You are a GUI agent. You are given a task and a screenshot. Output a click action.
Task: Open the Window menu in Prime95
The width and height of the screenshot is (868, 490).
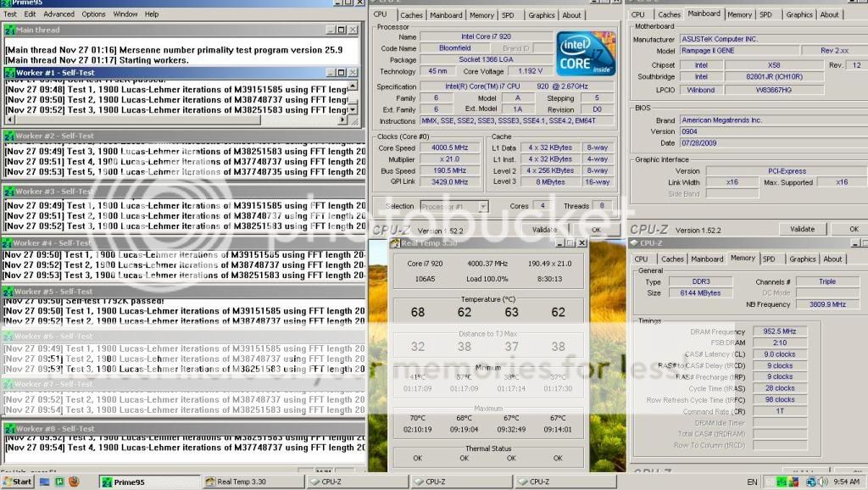click(125, 14)
